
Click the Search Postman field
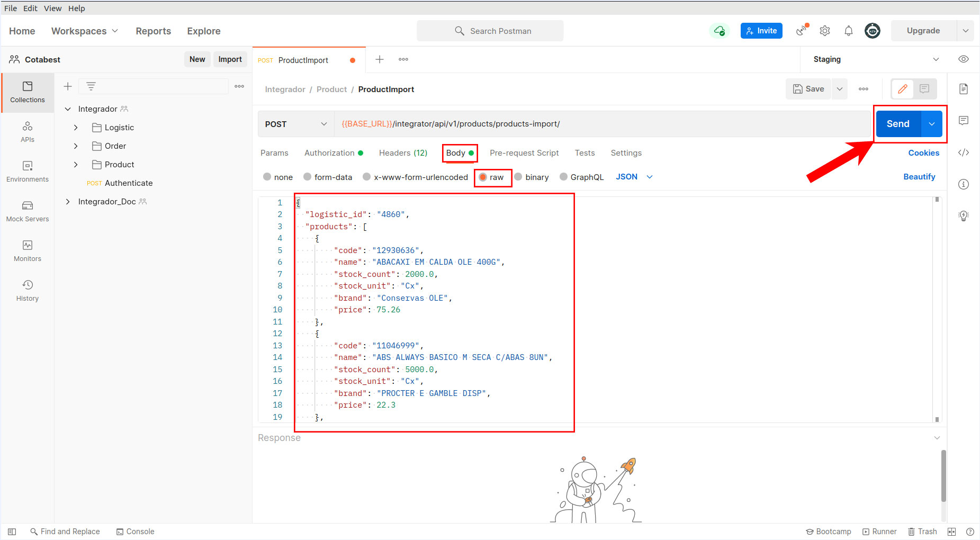point(490,31)
